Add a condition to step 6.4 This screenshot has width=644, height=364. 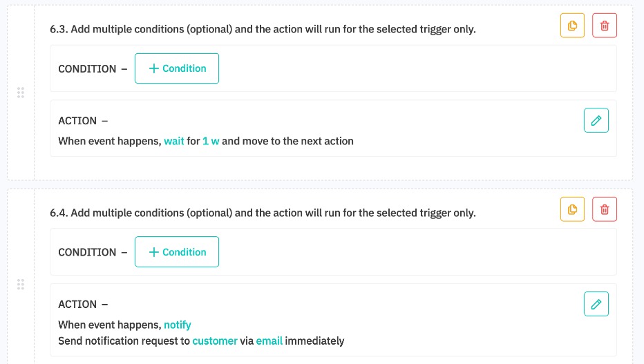(x=177, y=252)
